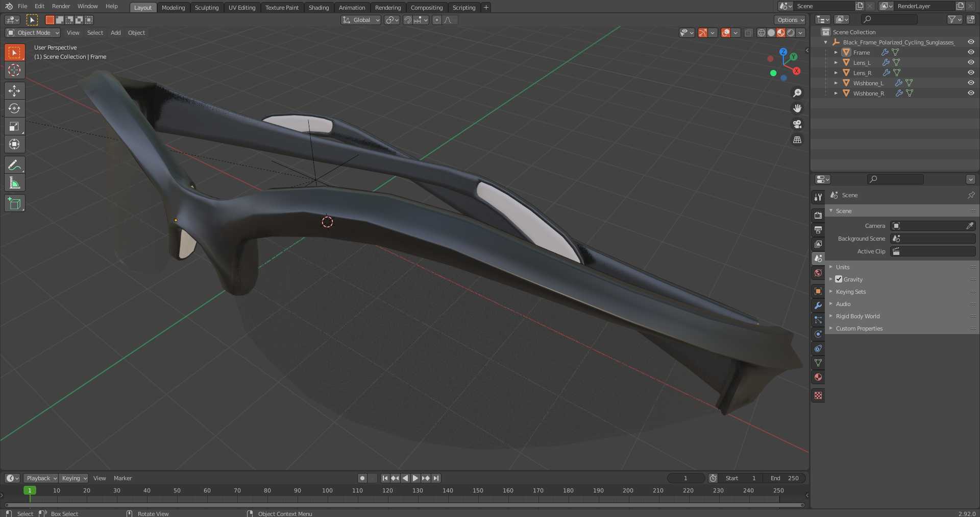980x517 pixels.
Task: Hide the Wishbone_R object with eye icon
Action: (x=971, y=93)
